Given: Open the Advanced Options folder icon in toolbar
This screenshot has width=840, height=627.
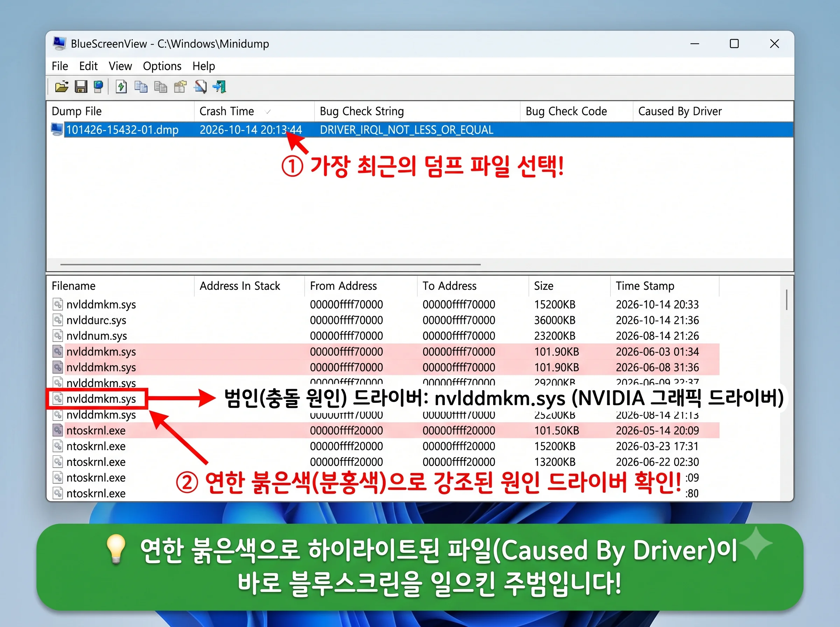Looking at the screenshot, I should 62,87.
